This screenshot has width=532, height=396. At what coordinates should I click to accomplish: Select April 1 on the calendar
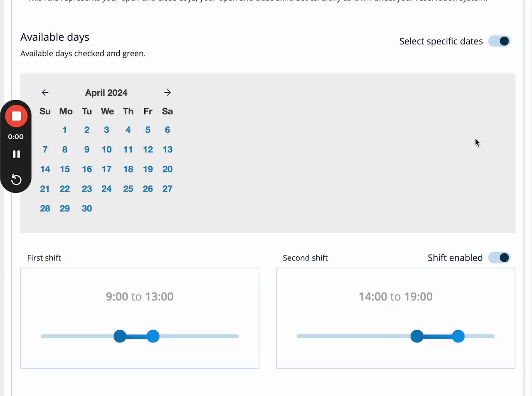click(x=65, y=130)
